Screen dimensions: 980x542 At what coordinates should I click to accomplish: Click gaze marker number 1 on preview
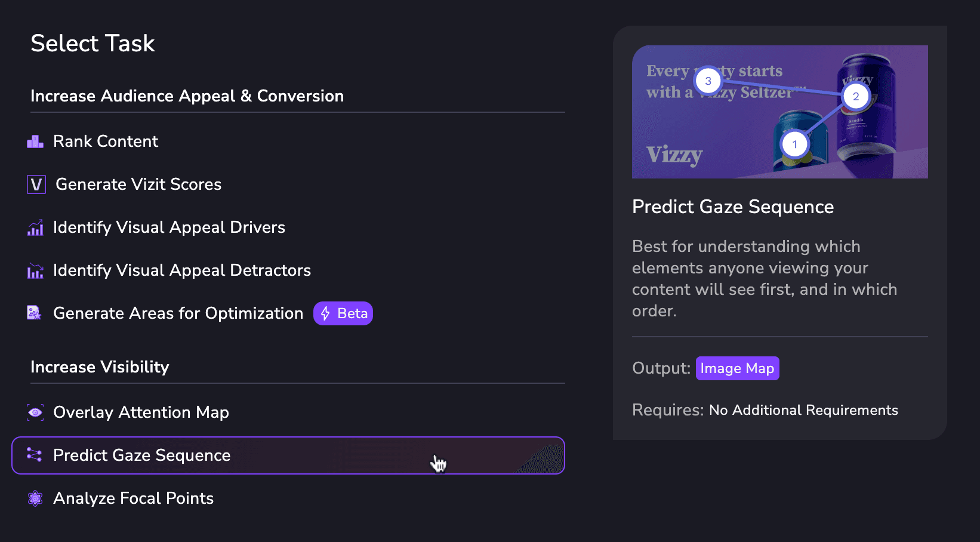click(794, 144)
